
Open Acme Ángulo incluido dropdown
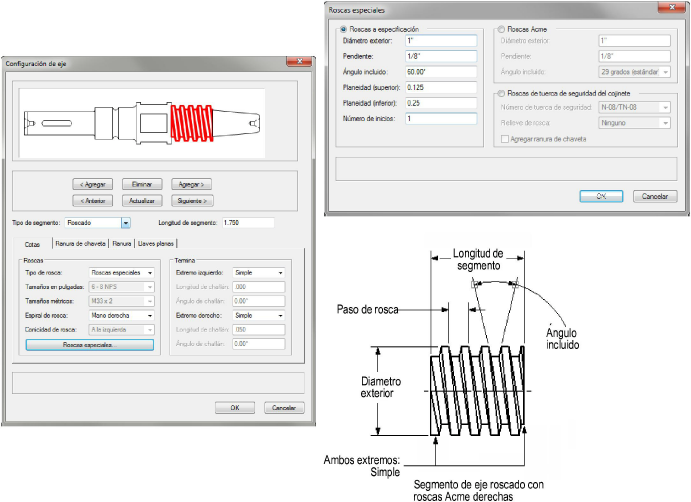click(x=635, y=72)
